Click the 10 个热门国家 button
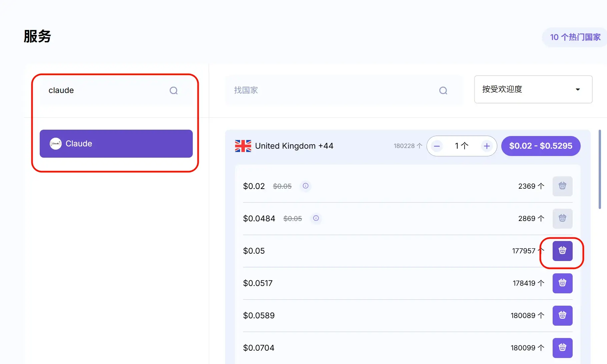 click(575, 37)
